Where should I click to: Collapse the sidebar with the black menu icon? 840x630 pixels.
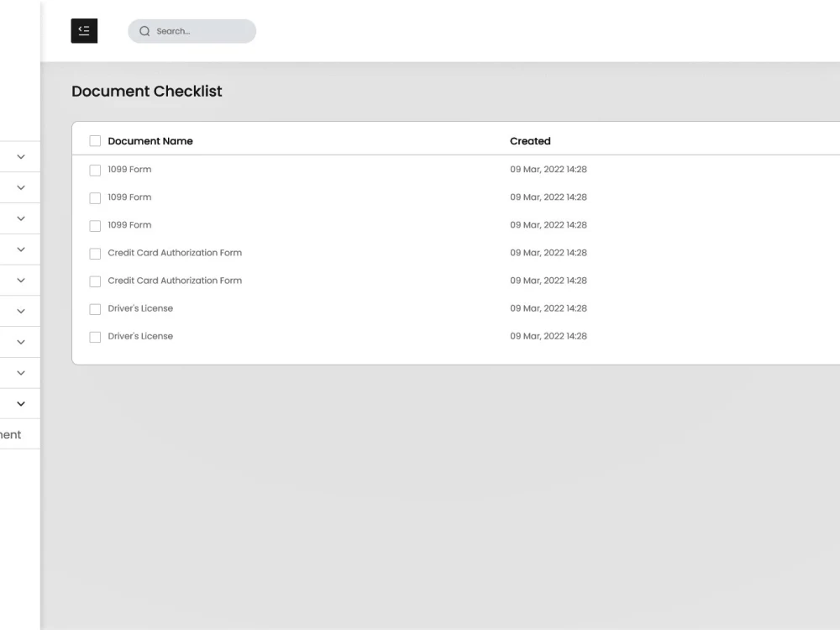84,30
